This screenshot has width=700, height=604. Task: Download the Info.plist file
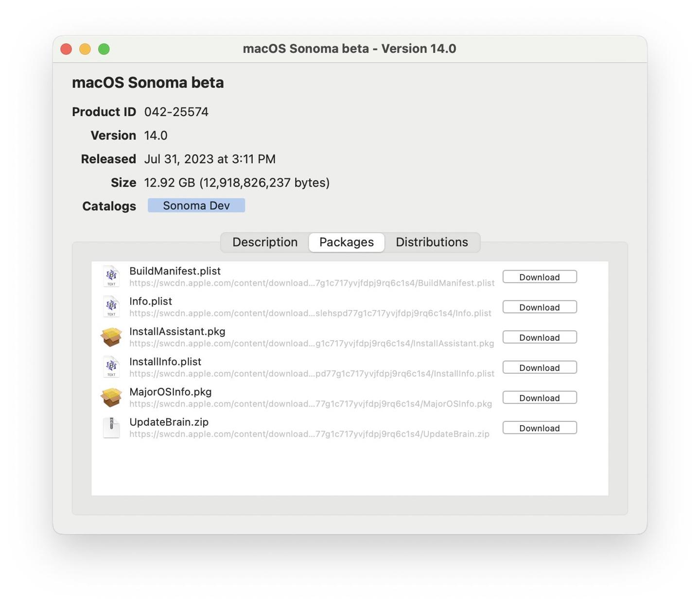point(540,307)
